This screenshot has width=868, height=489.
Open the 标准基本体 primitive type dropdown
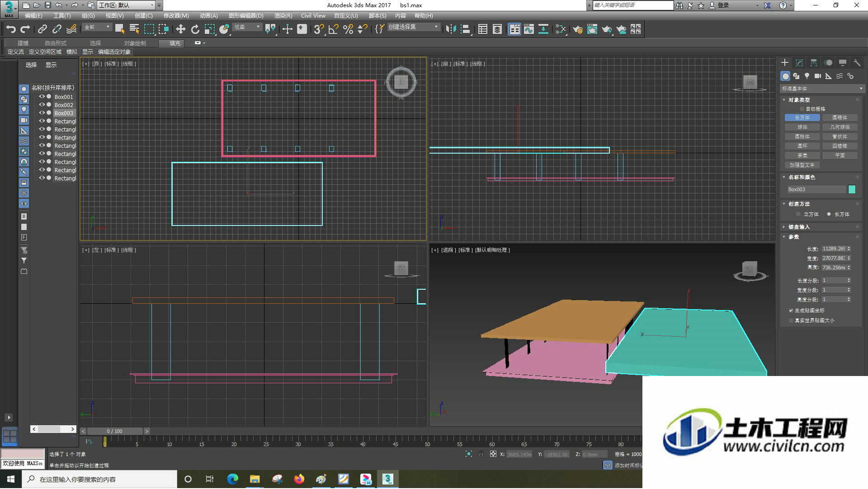[822, 89]
